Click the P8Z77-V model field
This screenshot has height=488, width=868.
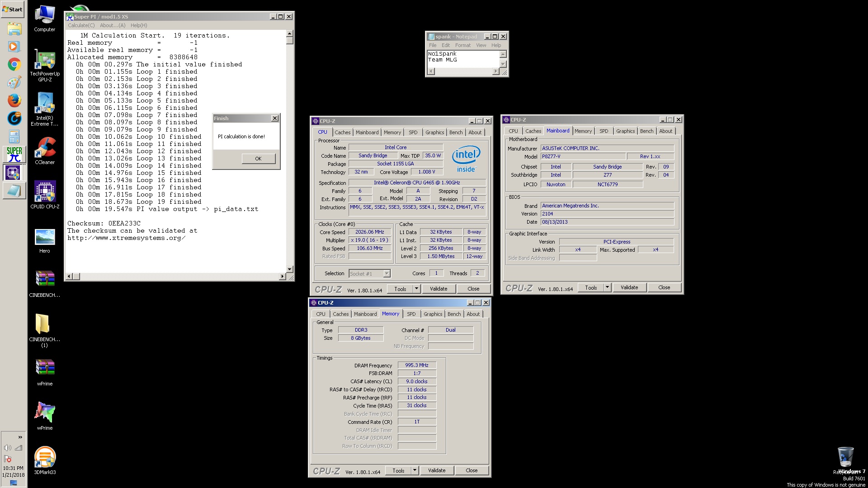click(x=583, y=156)
